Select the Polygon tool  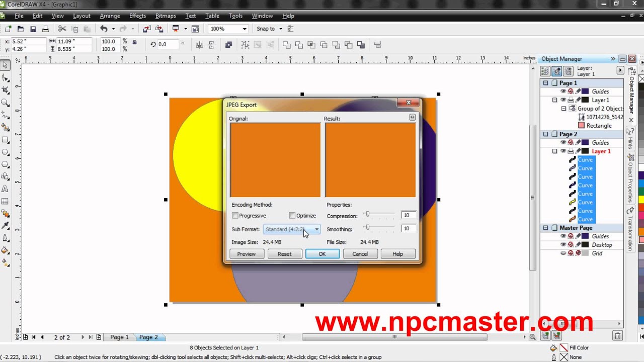click(6, 164)
